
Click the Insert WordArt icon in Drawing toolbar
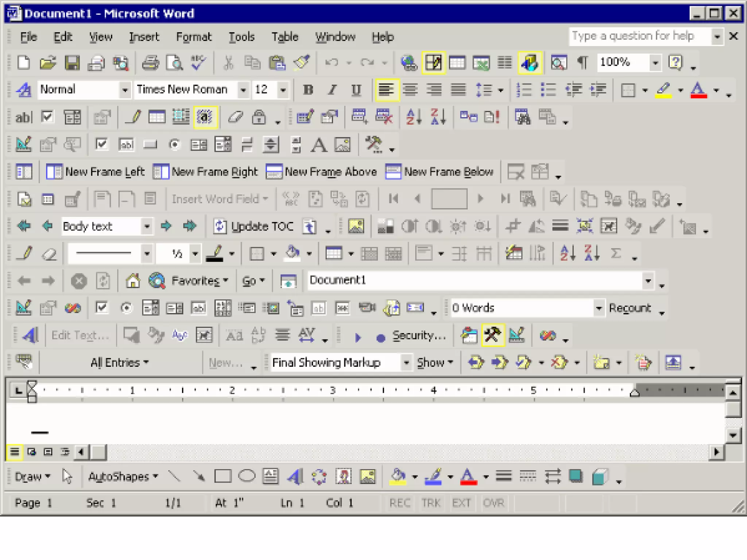295,477
